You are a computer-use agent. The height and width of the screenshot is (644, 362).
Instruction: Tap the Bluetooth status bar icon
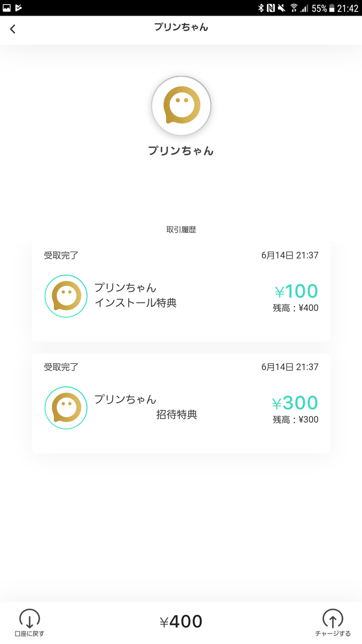tap(260, 8)
